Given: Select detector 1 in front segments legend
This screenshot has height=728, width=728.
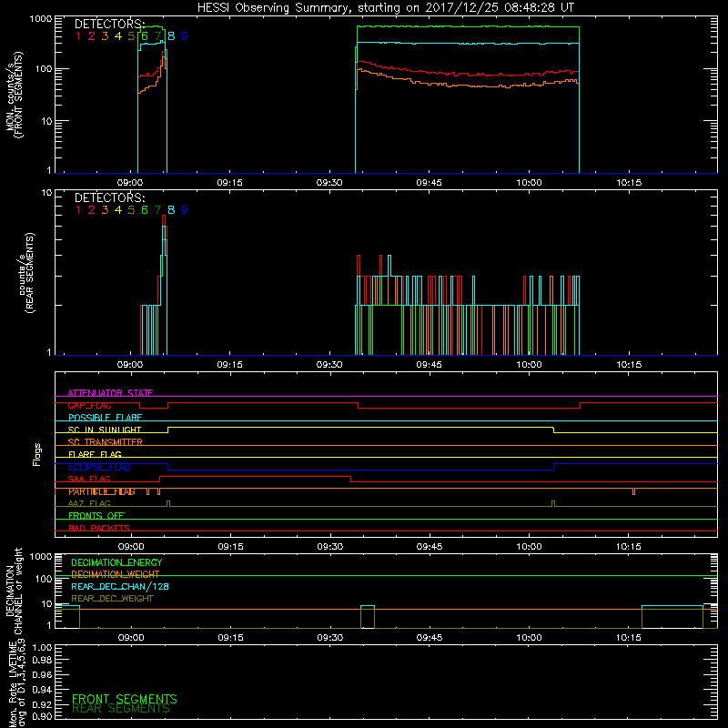Looking at the screenshot, I should [x=78, y=36].
